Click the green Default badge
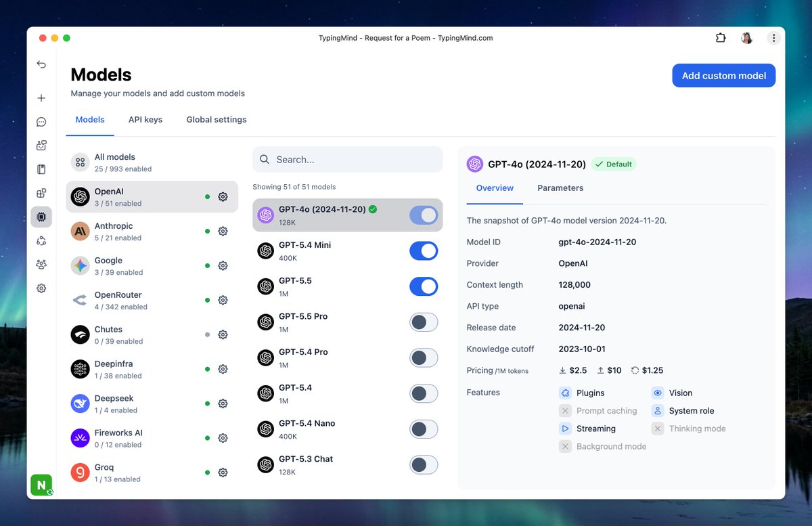Image resolution: width=812 pixels, height=526 pixels. [614, 164]
